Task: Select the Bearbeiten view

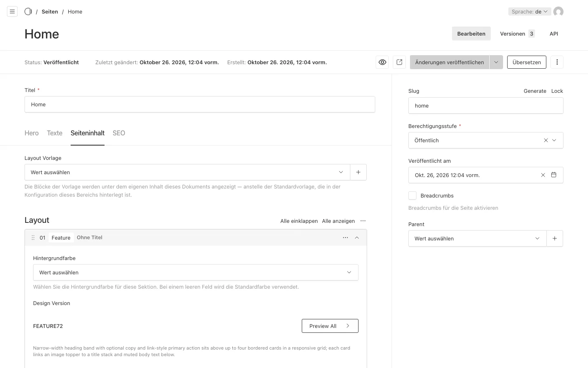Action: 471,34
